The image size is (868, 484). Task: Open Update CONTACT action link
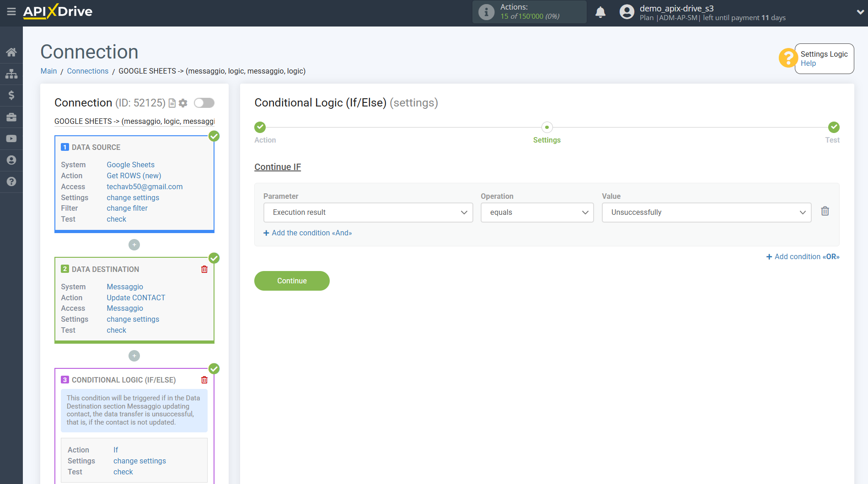pyautogui.click(x=136, y=298)
